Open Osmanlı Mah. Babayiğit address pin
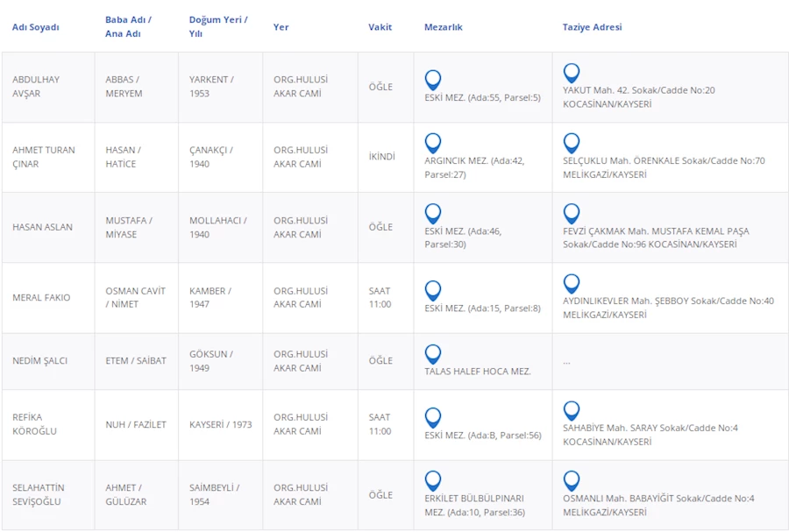789x532 pixels. click(x=572, y=480)
